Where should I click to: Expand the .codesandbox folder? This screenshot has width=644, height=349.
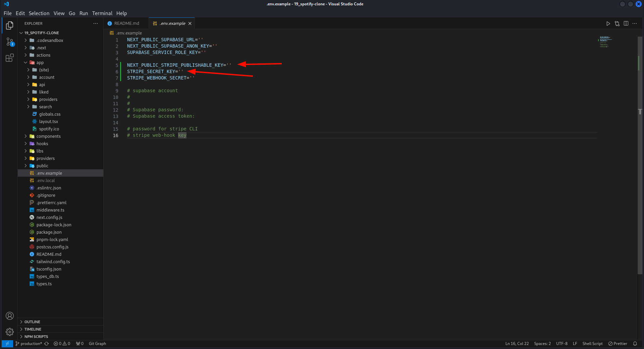pos(60,40)
